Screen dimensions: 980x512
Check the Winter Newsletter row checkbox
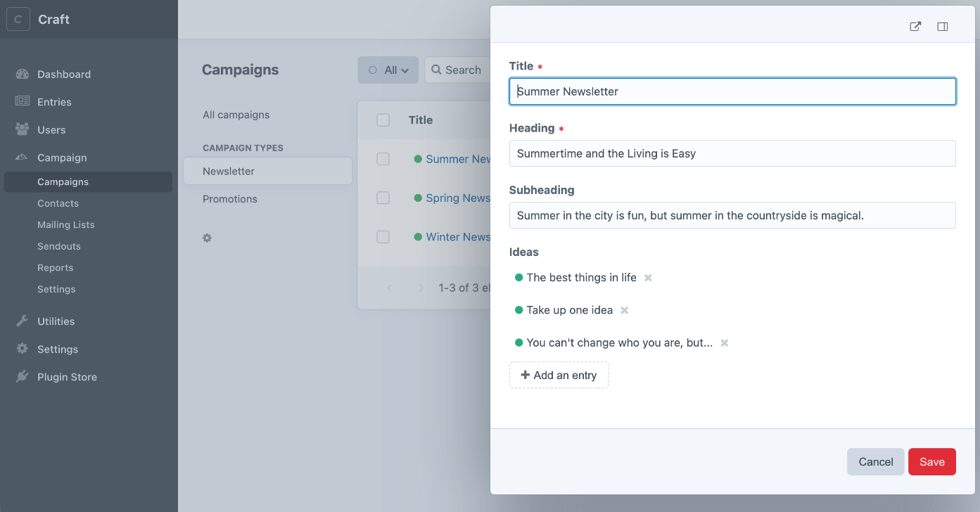383,237
